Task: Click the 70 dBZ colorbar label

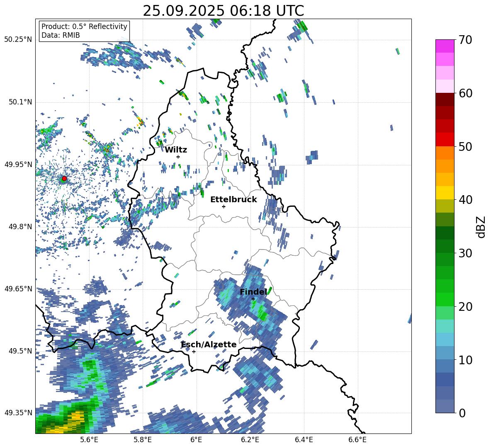Action: tap(465, 40)
